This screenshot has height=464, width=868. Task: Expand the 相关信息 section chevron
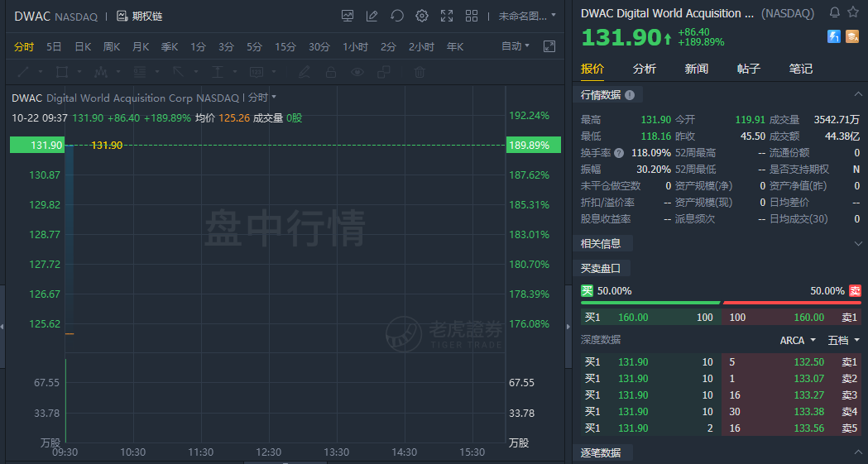coord(858,243)
